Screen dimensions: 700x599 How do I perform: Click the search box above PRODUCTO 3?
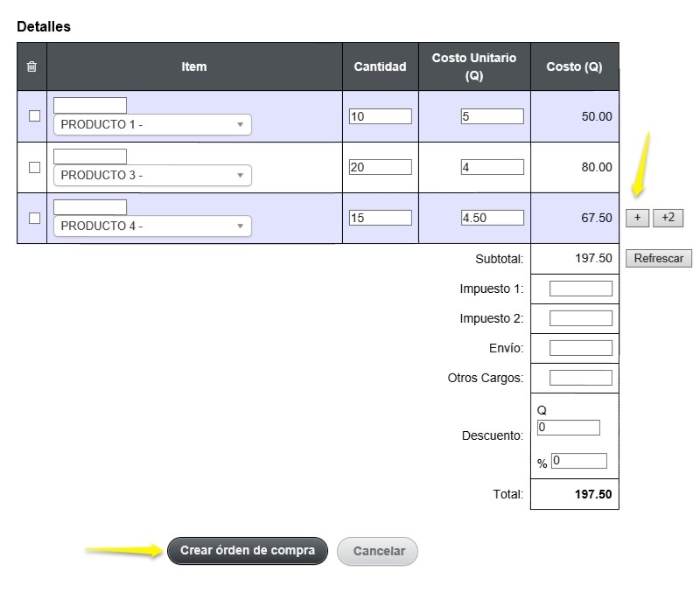pos(90,157)
